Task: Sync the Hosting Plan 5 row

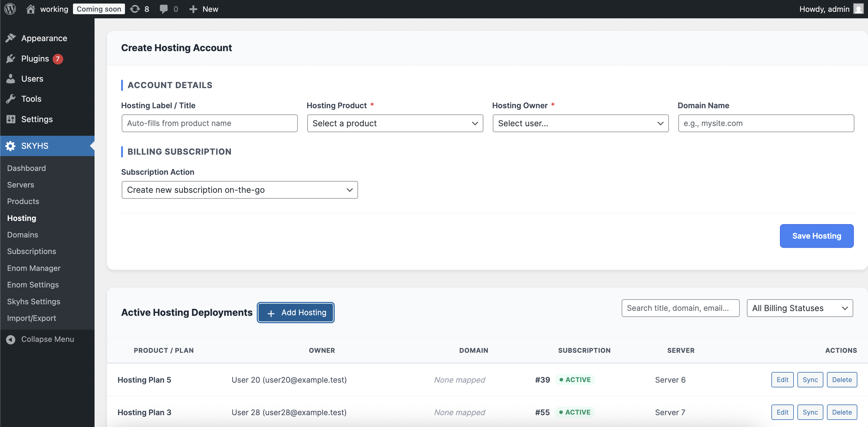Action: tap(810, 380)
